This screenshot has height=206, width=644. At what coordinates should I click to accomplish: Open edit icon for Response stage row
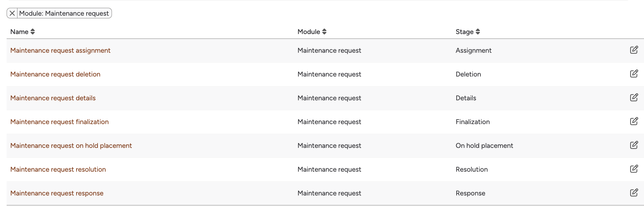[x=634, y=193]
